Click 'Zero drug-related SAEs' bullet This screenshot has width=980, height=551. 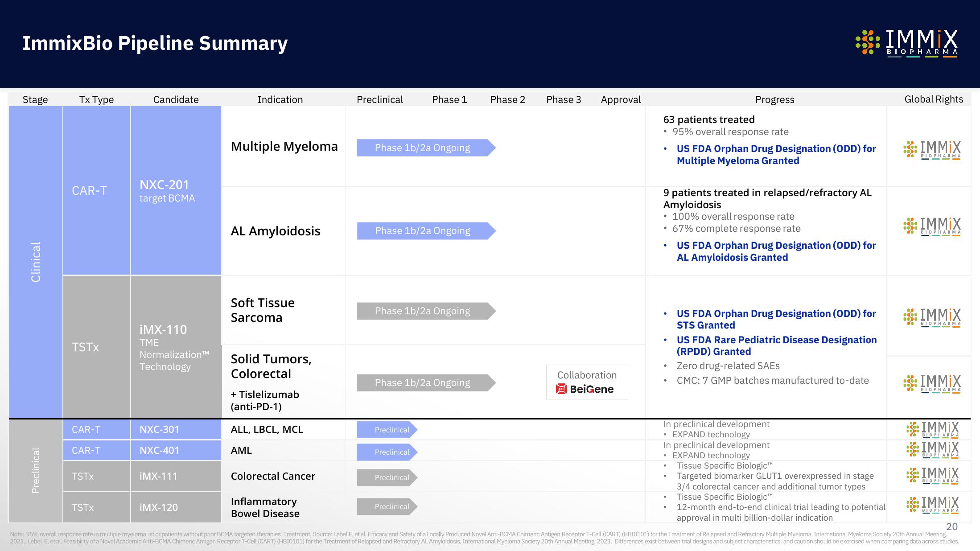click(x=728, y=366)
